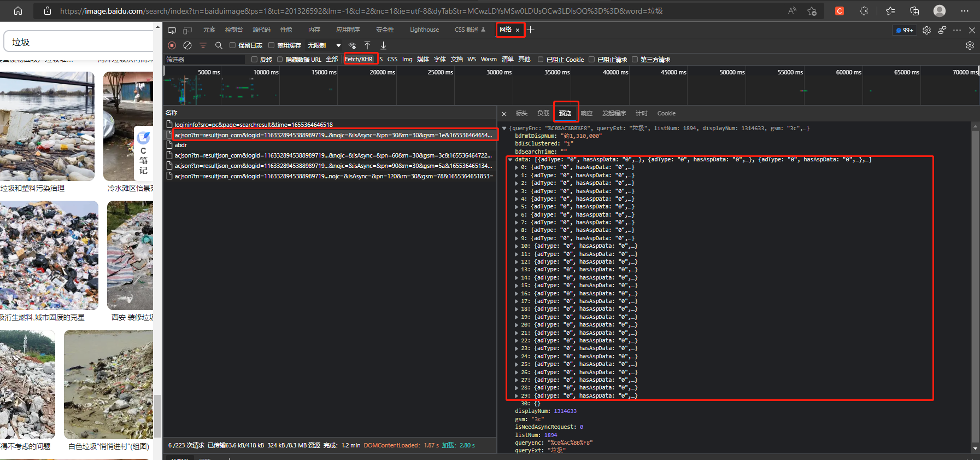The height and width of the screenshot is (460, 980).
Task: Export HAR file download arrow
Action: (x=383, y=45)
